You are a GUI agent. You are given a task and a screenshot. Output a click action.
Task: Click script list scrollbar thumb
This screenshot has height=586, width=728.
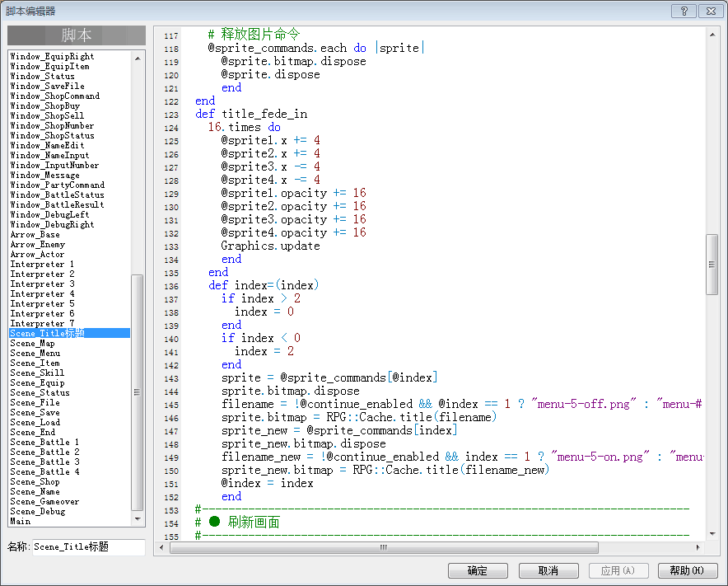[x=138, y=392]
